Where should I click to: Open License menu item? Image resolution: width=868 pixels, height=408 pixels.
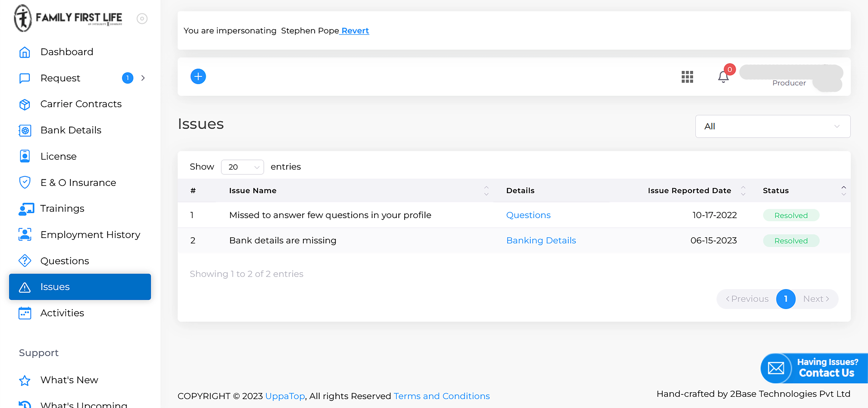coord(80,156)
